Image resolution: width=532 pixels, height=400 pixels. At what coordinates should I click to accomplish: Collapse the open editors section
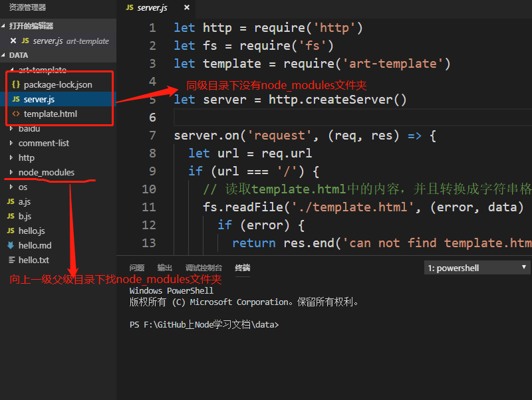point(3,26)
